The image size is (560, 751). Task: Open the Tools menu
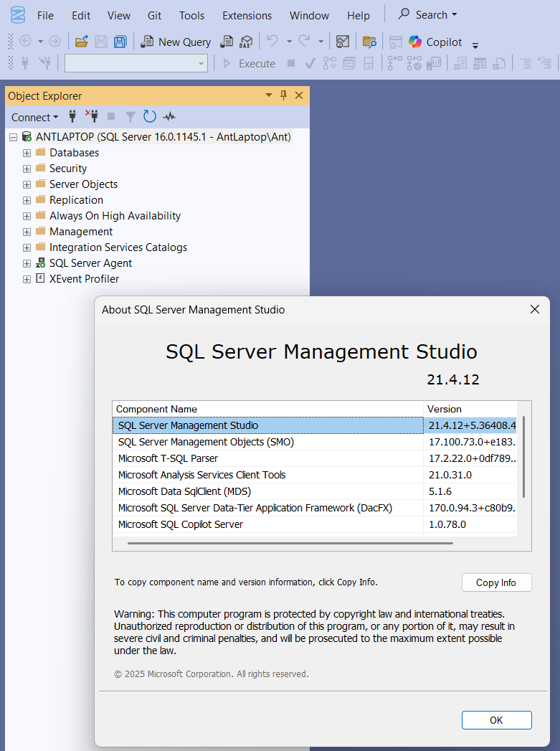coord(191,15)
